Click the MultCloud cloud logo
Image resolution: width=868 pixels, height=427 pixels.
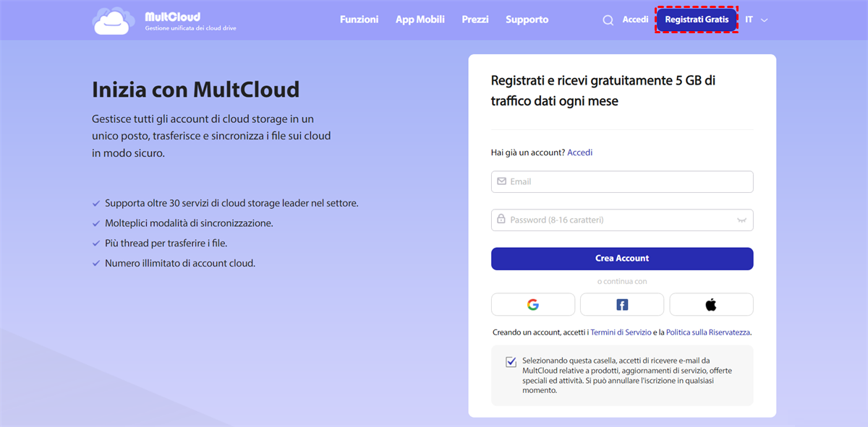tap(111, 21)
